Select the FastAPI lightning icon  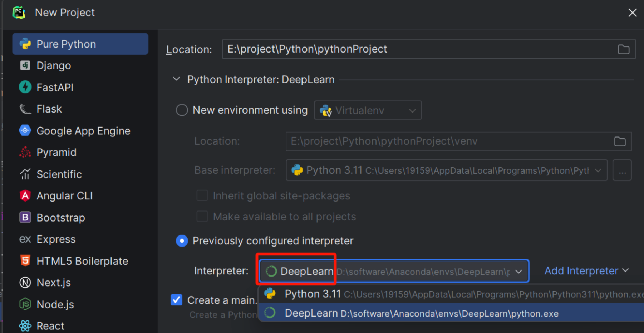pos(25,87)
